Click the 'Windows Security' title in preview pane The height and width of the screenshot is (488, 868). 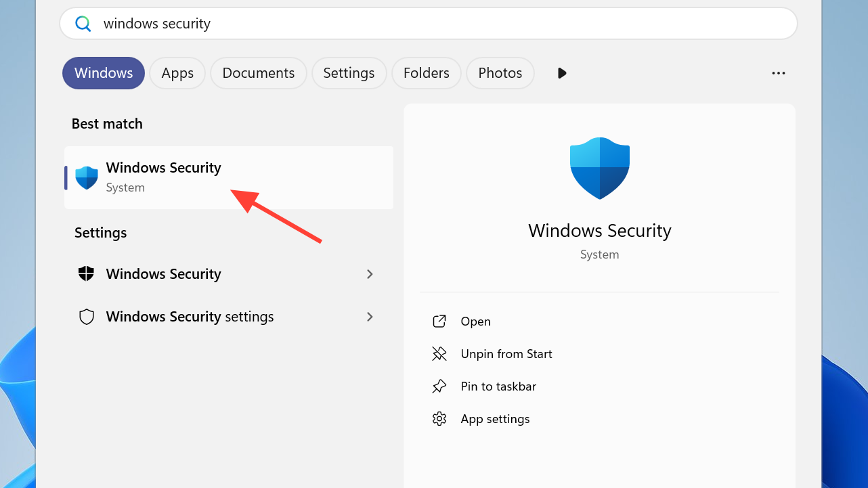click(600, 231)
